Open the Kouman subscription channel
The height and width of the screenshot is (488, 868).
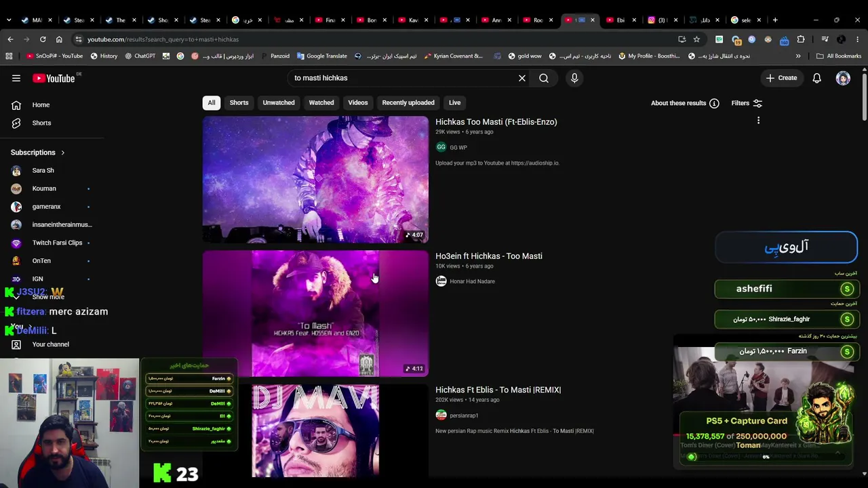(x=53, y=188)
